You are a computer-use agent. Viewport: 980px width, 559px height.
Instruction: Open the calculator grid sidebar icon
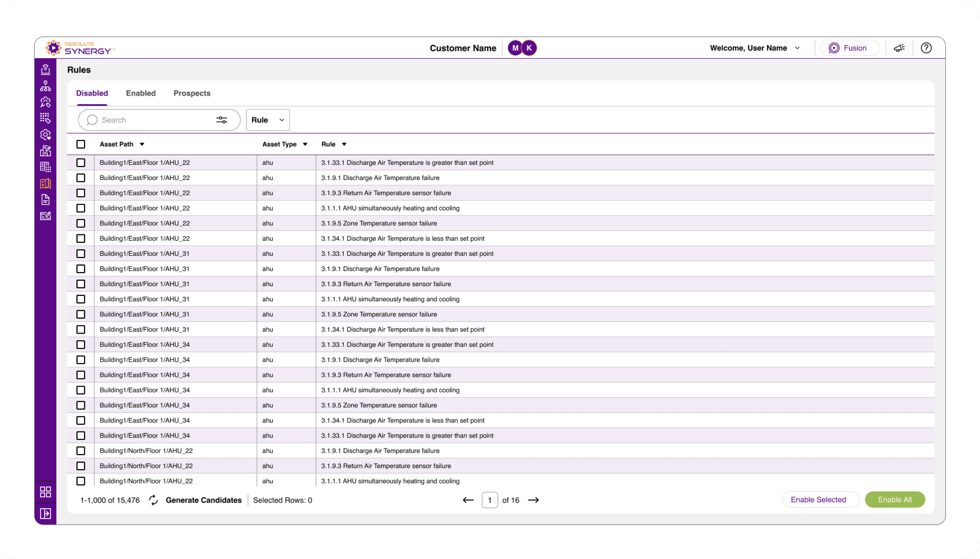coord(45,167)
